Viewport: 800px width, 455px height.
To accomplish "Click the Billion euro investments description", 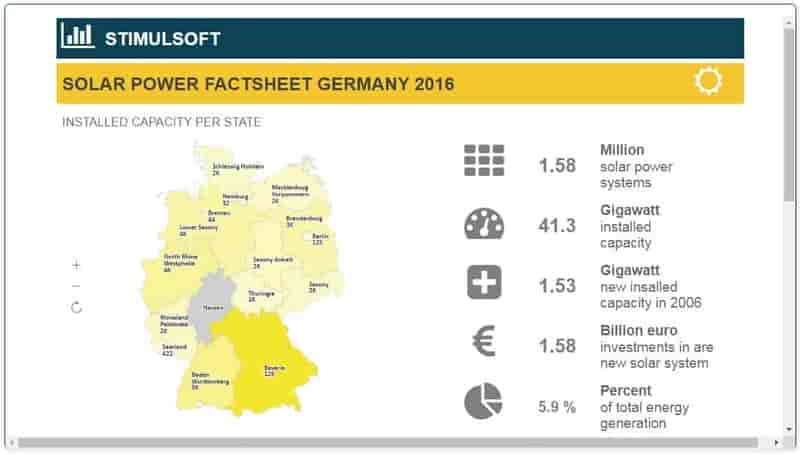I will pos(657,347).
